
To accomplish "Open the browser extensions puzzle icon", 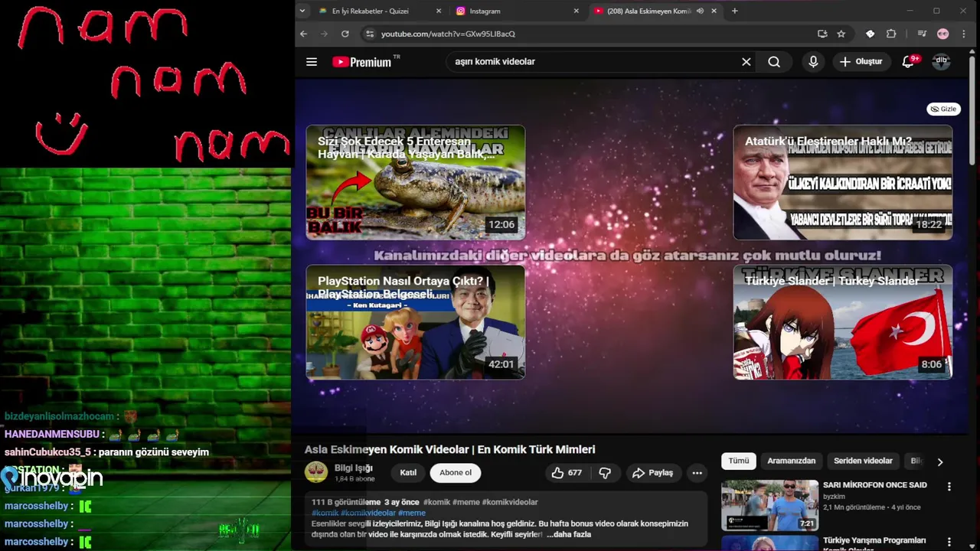I will tap(891, 34).
